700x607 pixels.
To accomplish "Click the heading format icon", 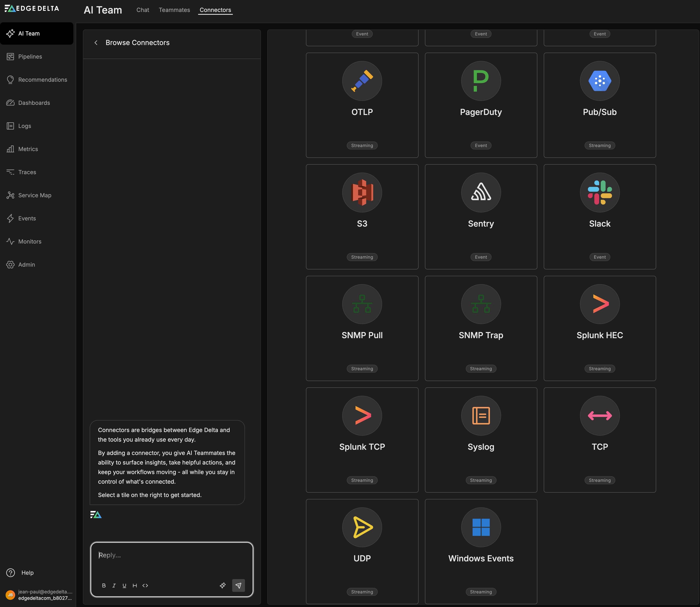I will pyautogui.click(x=135, y=585).
